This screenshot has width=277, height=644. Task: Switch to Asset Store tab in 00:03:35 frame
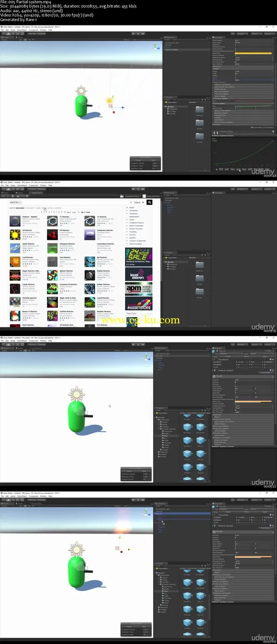[x=37, y=192]
